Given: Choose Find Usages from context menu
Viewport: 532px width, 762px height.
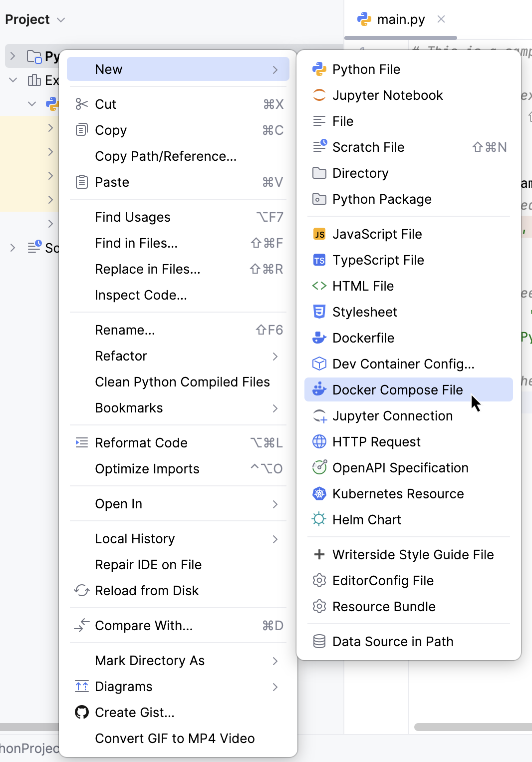Looking at the screenshot, I should click(178, 217).
